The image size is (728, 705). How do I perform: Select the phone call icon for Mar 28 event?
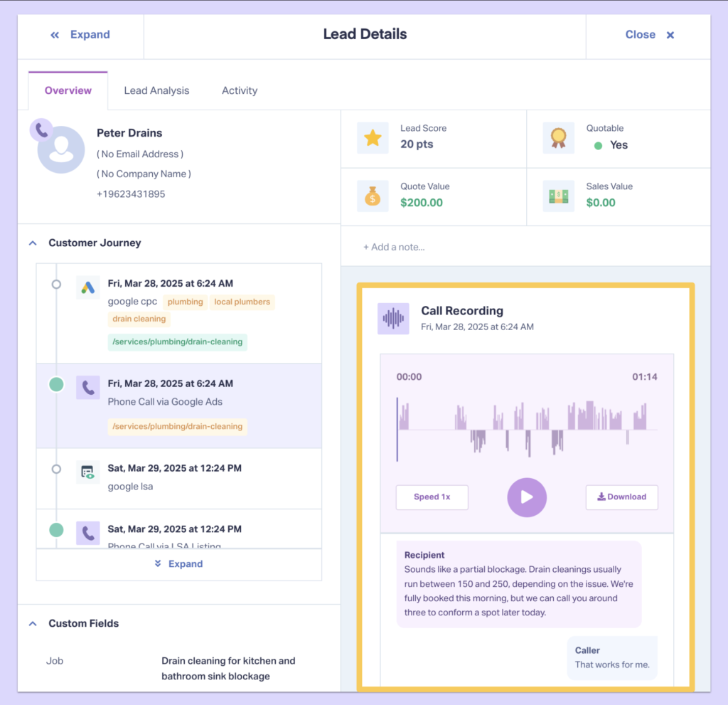[87, 387]
